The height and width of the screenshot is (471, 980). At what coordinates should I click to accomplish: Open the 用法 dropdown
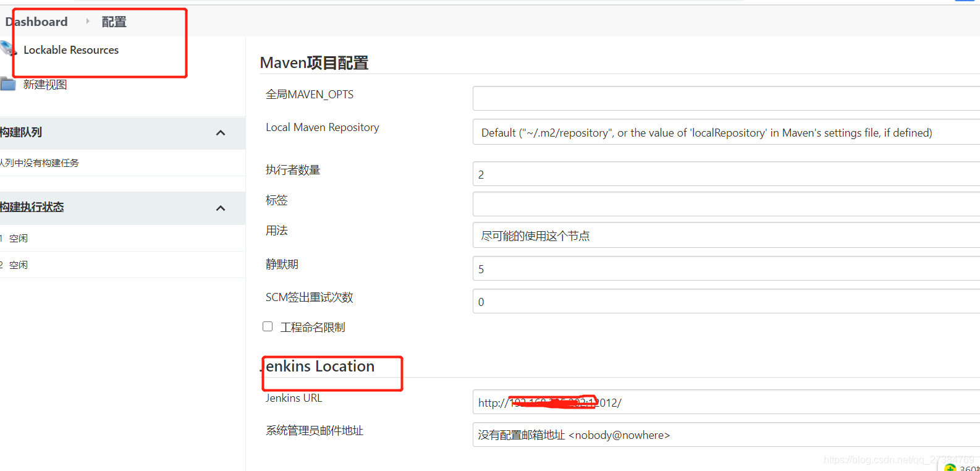click(x=726, y=235)
